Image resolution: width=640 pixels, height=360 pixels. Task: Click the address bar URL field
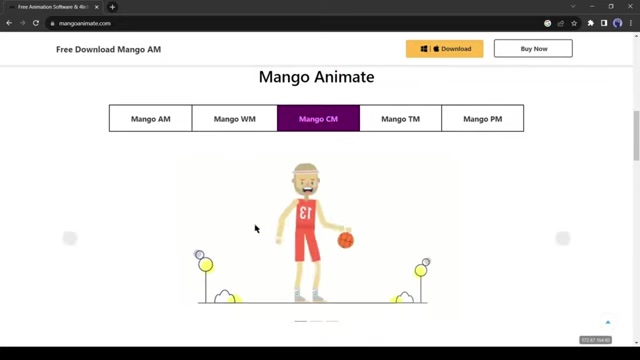[x=286, y=23]
